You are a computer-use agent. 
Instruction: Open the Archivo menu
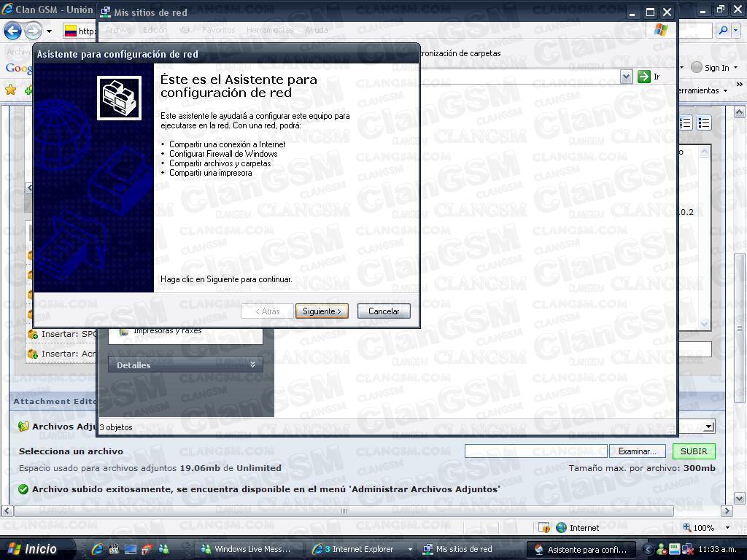(x=119, y=30)
